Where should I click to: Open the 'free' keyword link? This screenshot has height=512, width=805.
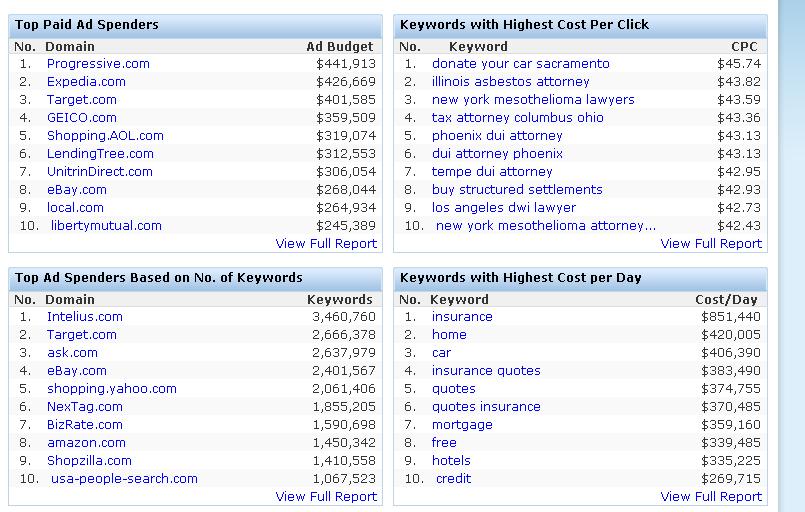pyautogui.click(x=444, y=443)
